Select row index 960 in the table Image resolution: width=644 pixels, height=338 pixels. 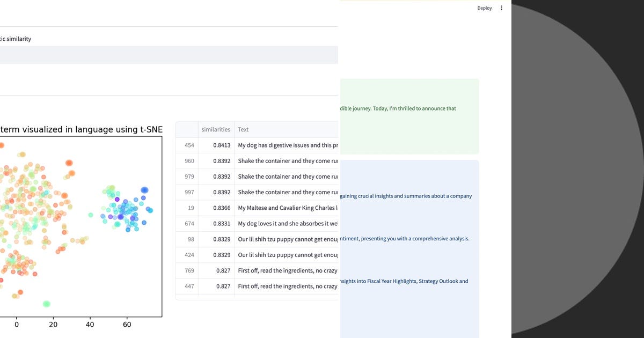tap(188, 160)
